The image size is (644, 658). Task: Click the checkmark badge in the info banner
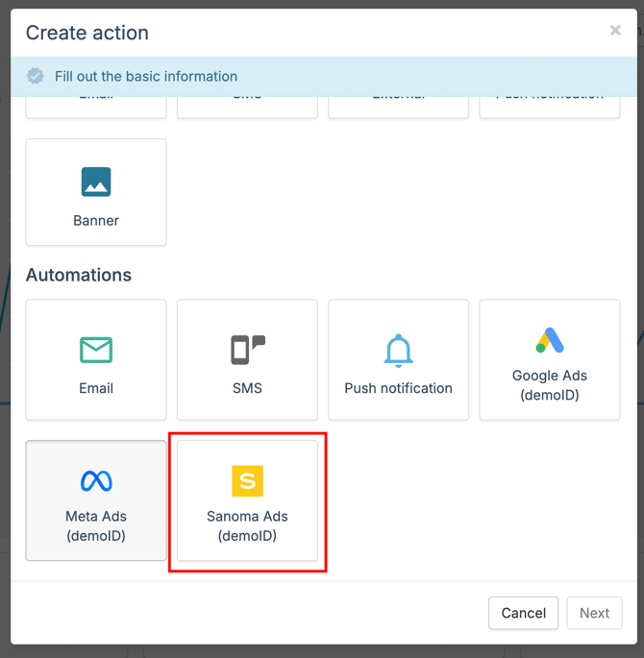pyautogui.click(x=36, y=76)
